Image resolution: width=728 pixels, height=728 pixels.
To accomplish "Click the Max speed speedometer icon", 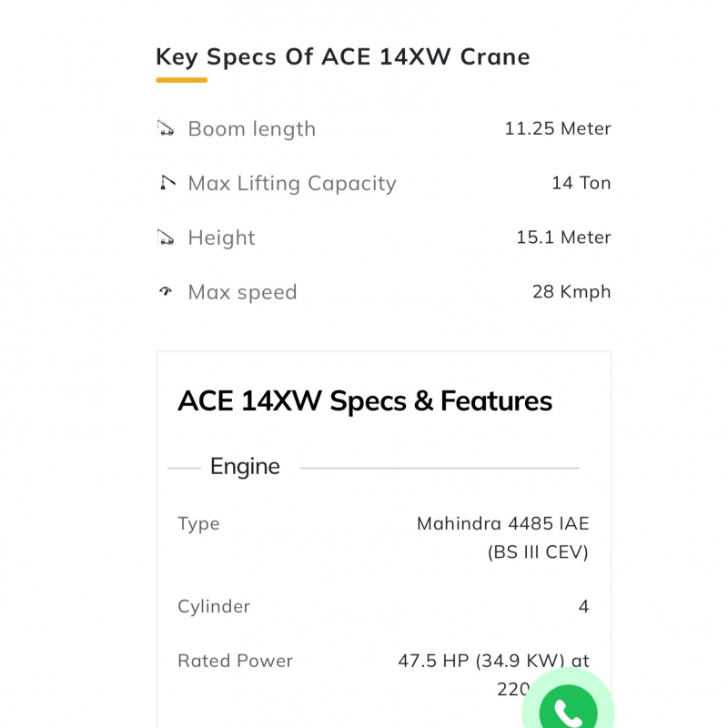I will click(165, 292).
